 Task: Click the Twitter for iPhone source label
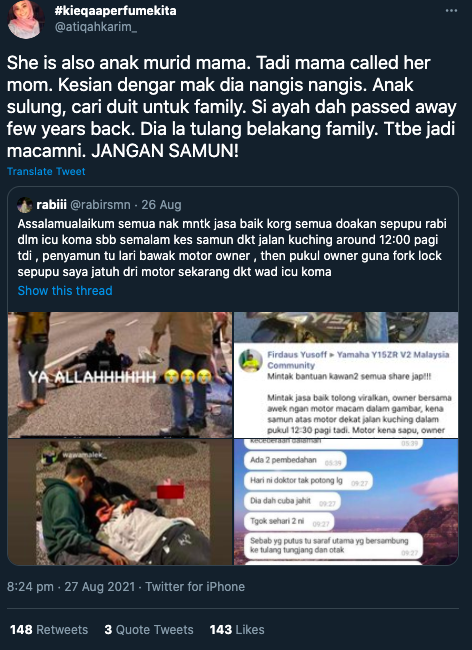coord(195,587)
